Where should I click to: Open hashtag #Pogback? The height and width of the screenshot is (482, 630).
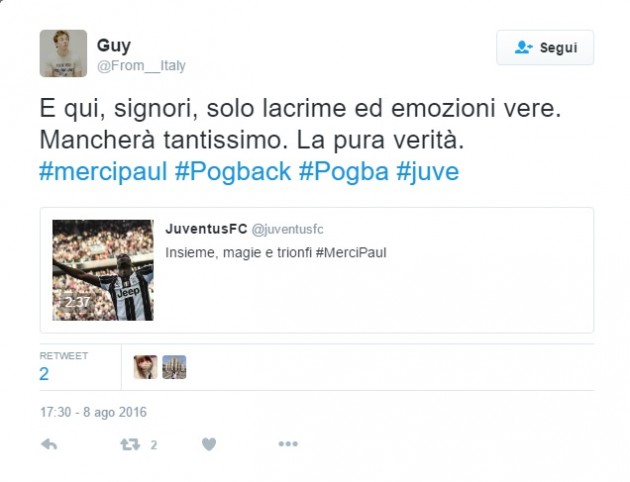[233, 172]
